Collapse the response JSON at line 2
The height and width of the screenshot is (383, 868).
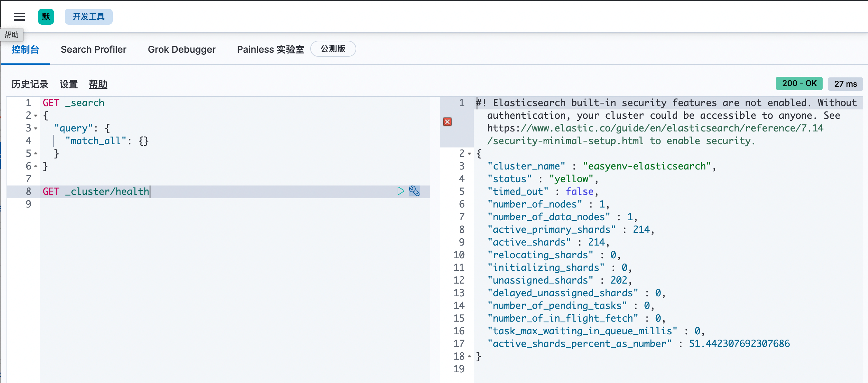point(469,153)
